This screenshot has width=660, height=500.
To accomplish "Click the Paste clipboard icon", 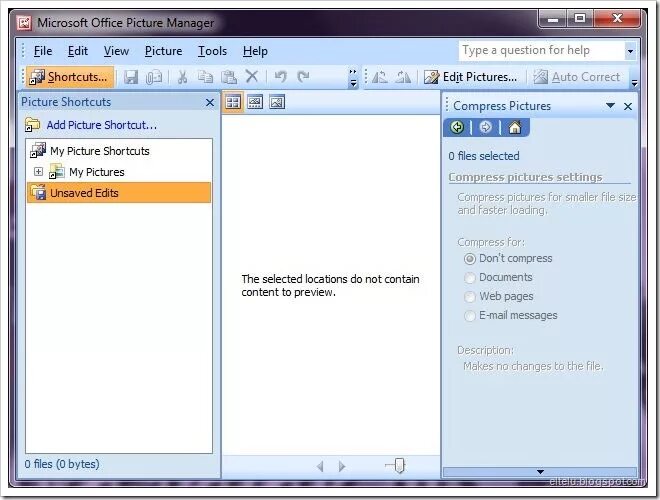I will [229, 77].
